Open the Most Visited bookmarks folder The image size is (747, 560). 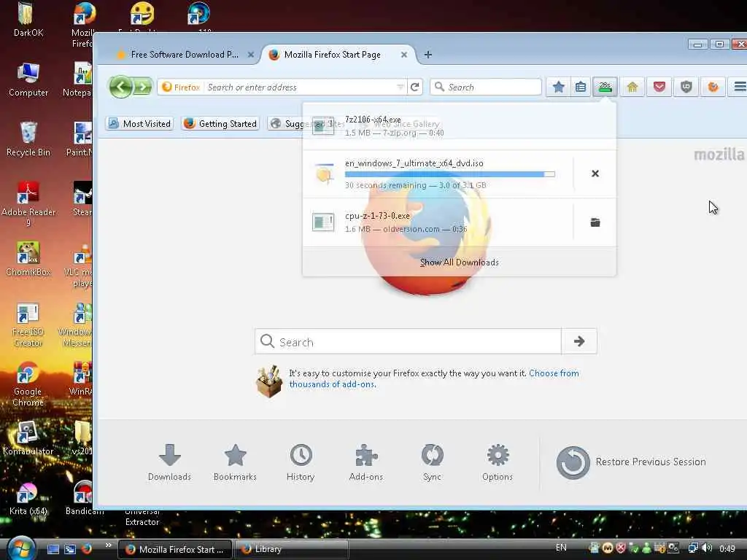(x=139, y=124)
